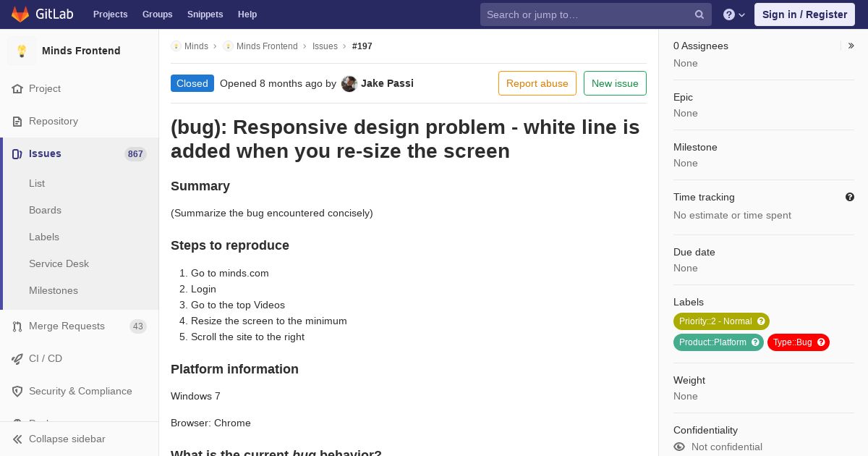868x456 pixels.
Task: Click the Minds Frontend breadcrumb avatar icon
Action: coord(228,46)
